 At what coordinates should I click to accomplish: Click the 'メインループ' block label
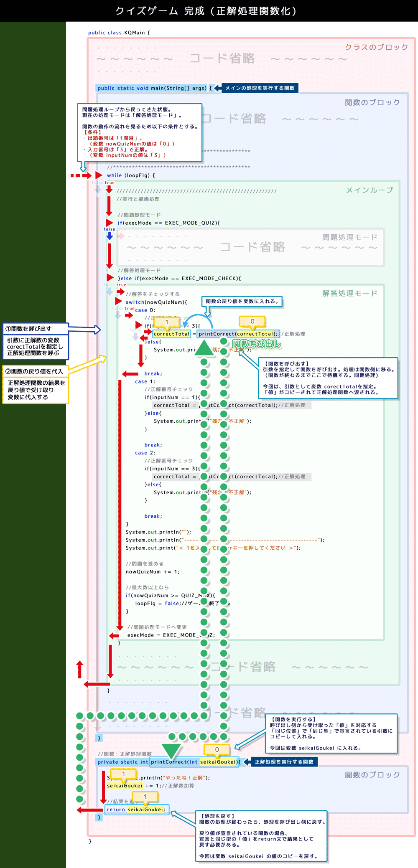tap(370, 190)
